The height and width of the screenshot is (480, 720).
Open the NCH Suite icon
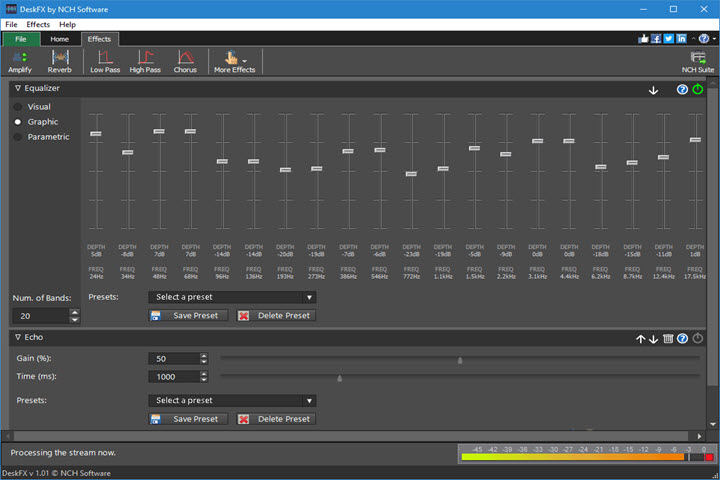coord(697,62)
